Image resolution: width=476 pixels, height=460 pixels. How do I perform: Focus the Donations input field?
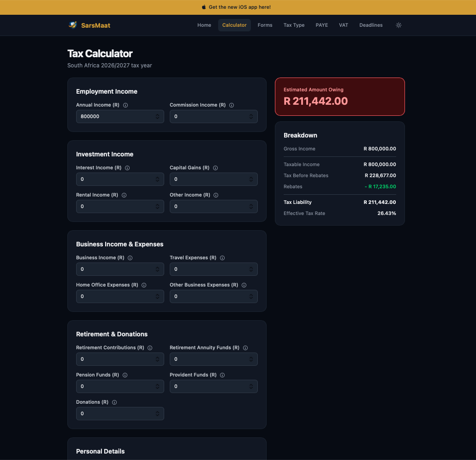pyautogui.click(x=120, y=413)
